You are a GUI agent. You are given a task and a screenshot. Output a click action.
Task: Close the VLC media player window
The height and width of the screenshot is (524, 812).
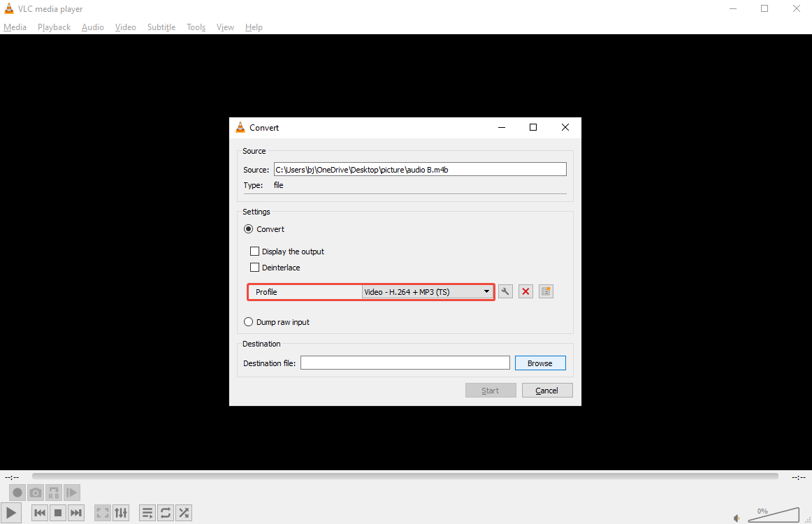pyautogui.click(x=797, y=8)
